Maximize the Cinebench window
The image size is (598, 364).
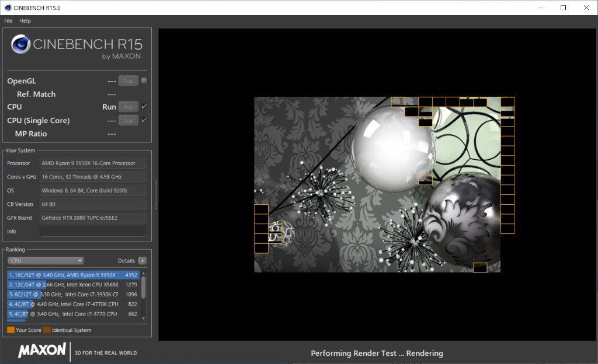click(563, 8)
